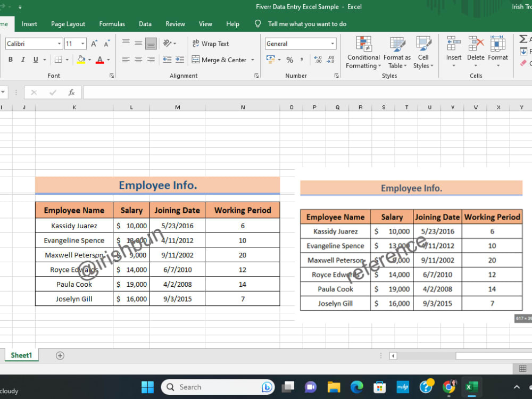Open File Explorer from taskbar
The height and width of the screenshot is (399, 532).
334,387
